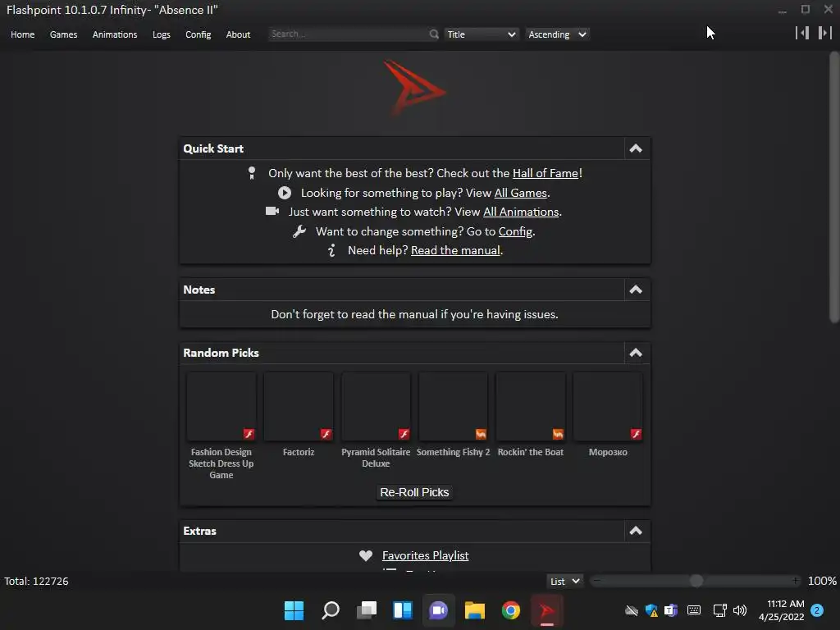The height and width of the screenshot is (630, 840).
Task: Click the red Flashpoint logo
Action: pyautogui.click(x=414, y=89)
